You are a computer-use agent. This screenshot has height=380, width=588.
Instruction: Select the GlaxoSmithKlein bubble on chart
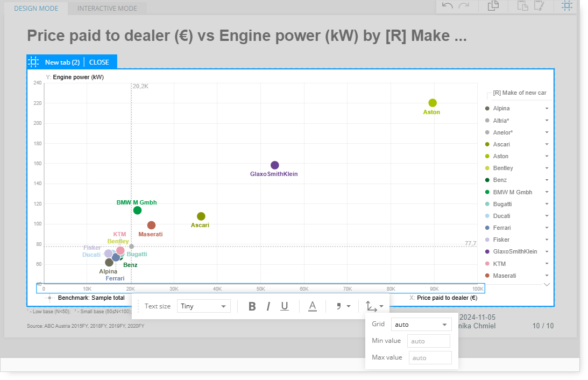pyautogui.click(x=274, y=165)
